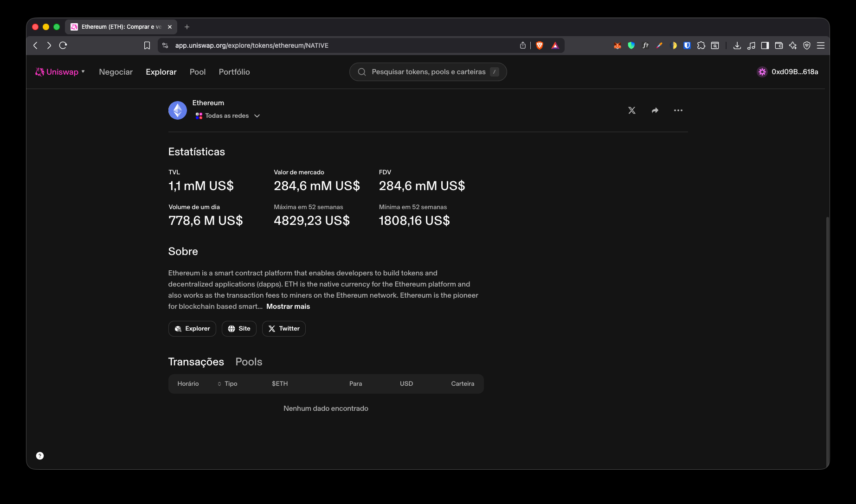Open the Pool menu
This screenshot has width=856, height=504.
coord(198,72)
